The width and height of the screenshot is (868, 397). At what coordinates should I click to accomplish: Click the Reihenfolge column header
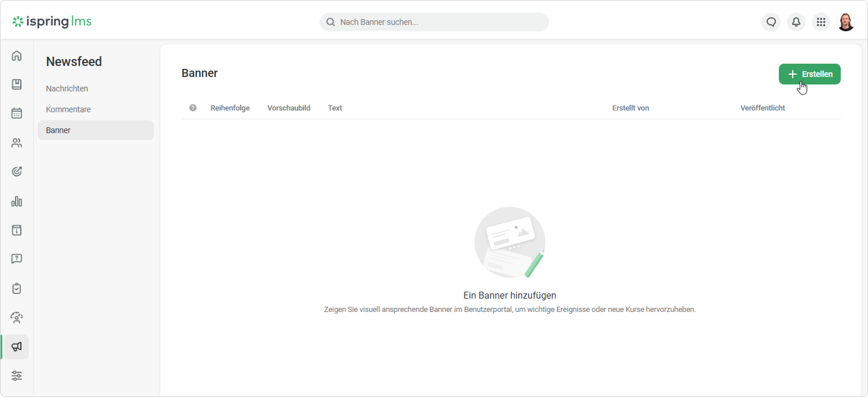pyautogui.click(x=230, y=108)
